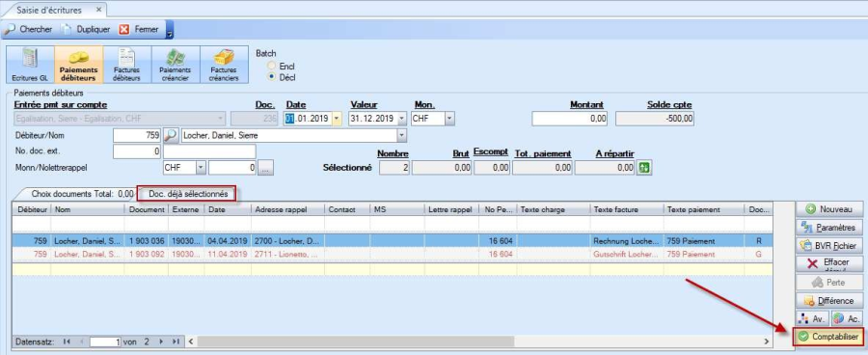Click the Montant amount field
This screenshot has height=355, width=868.
[570, 119]
